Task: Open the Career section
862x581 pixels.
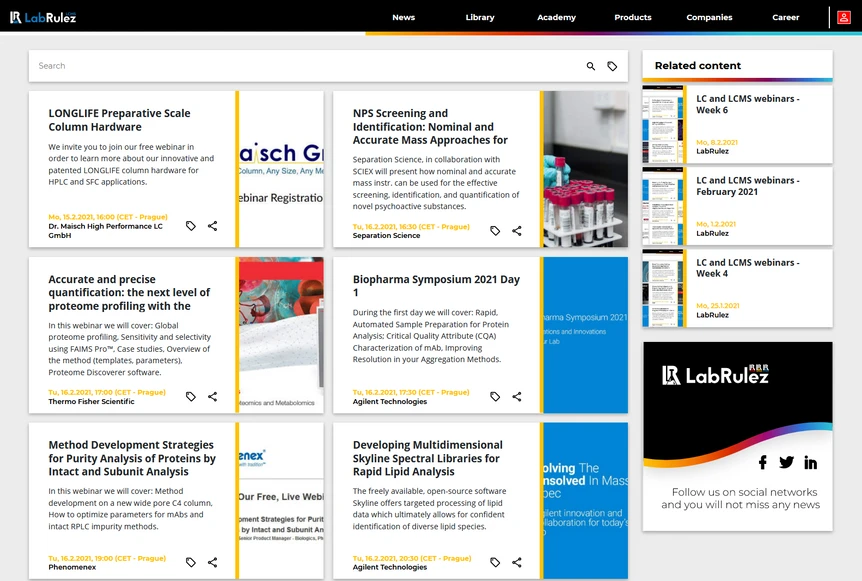Action: pos(786,18)
